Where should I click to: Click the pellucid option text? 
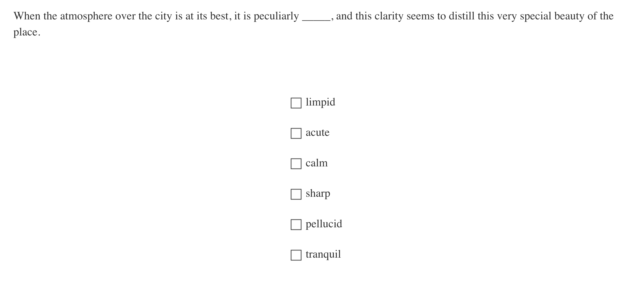pyautogui.click(x=324, y=224)
